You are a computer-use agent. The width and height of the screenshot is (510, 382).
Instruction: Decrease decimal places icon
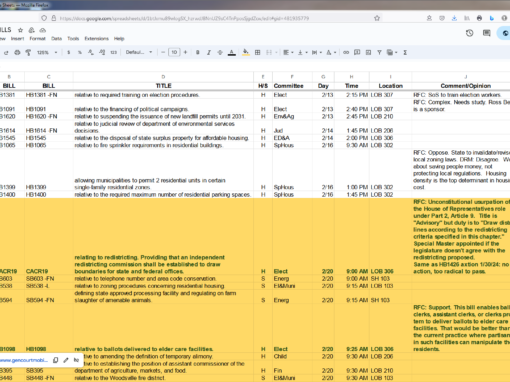(91, 53)
